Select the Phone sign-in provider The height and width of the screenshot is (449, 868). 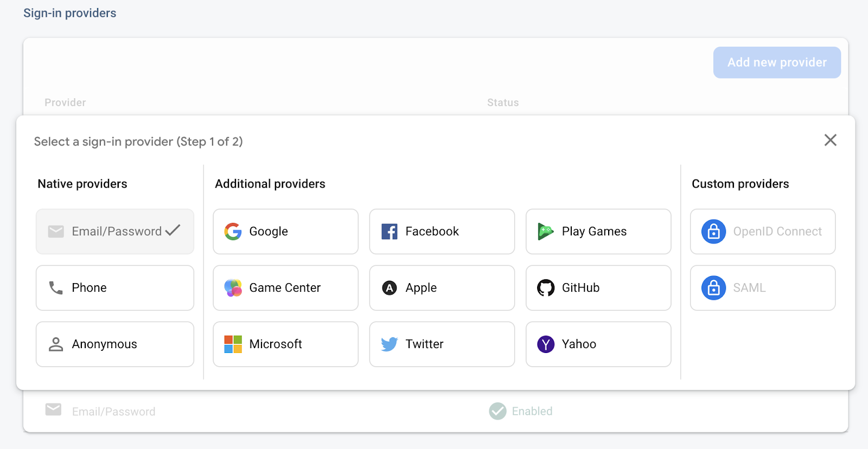click(114, 288)
